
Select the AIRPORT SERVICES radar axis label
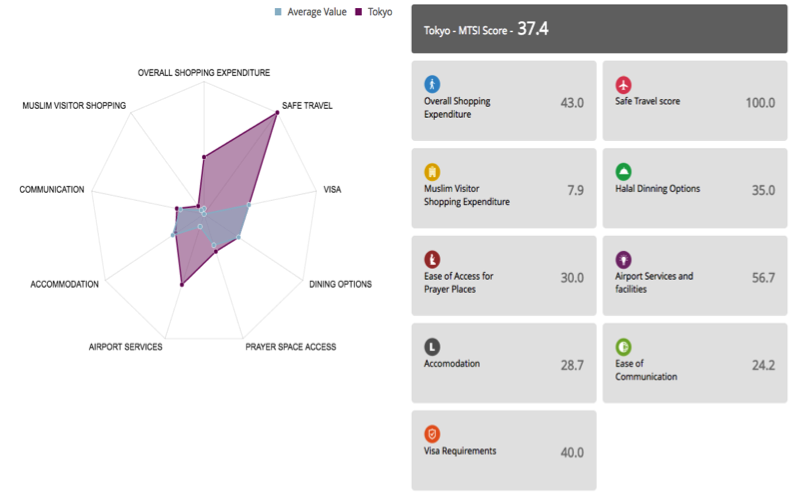point(125,347)
